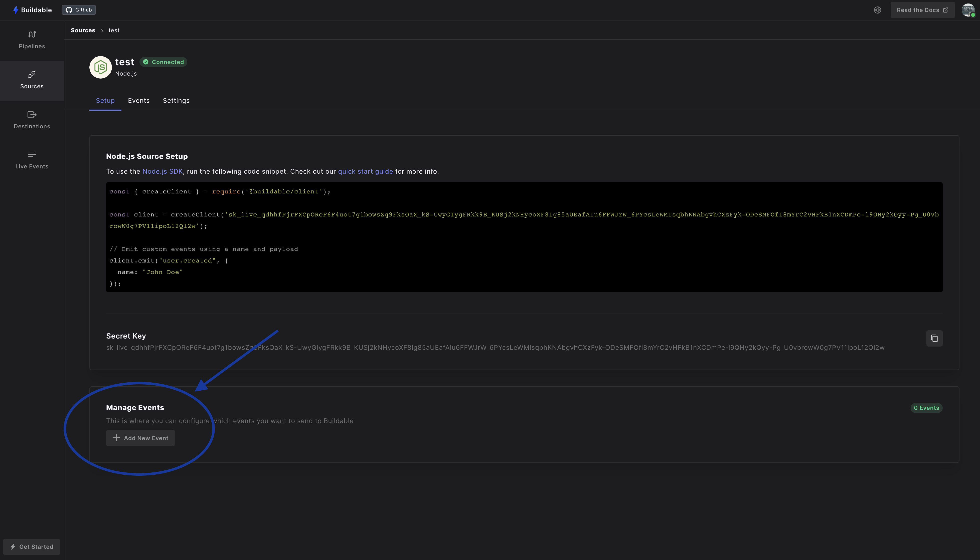Open the Github link button
The image size is (980, 560).
pos(79,10)
